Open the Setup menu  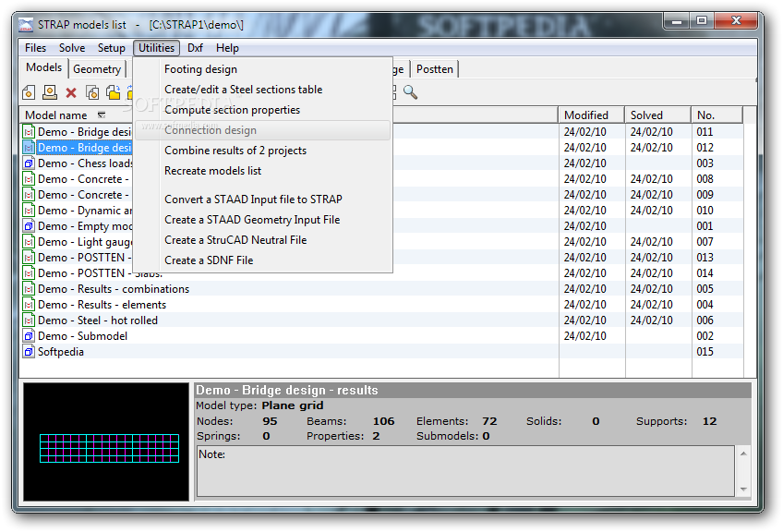pyautogui.click(x=112, y=48)
